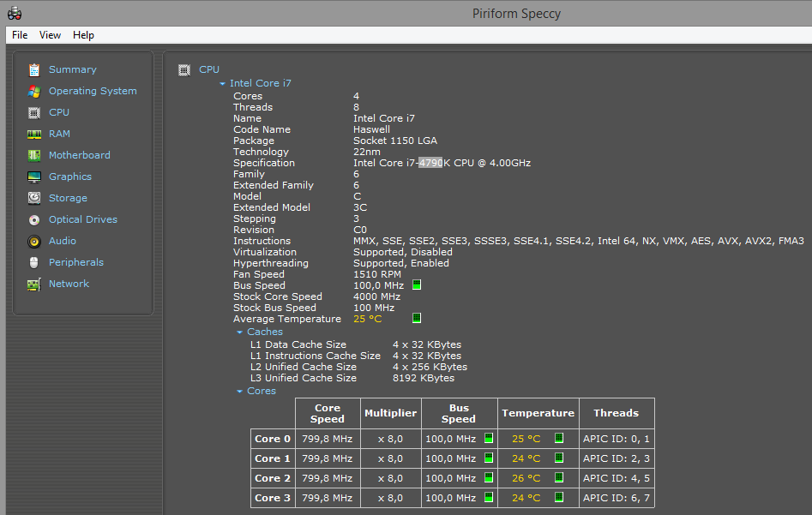Image resolution: width=812 pixels, height=515 pixels.
Task: Open the Peripherals section
Action: [76, 262]
